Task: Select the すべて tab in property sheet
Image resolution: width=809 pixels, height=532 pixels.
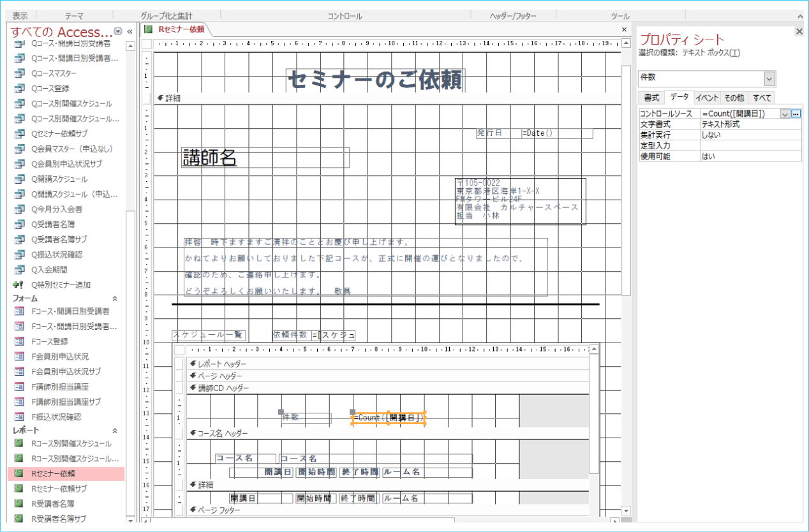Action: click(x=762, y=98)
